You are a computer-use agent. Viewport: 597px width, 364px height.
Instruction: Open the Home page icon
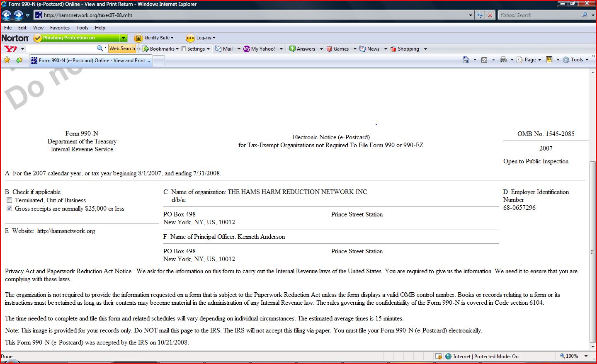click(466, 60)
